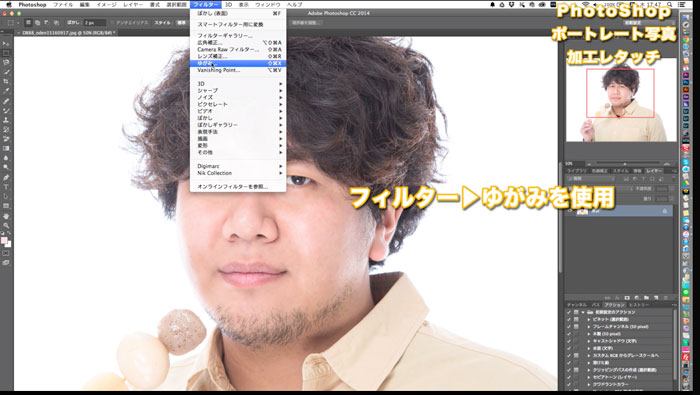Switch to ヒストリー tab
The height and width of the screenshot is (395, 700).
[x=639, y=304]
